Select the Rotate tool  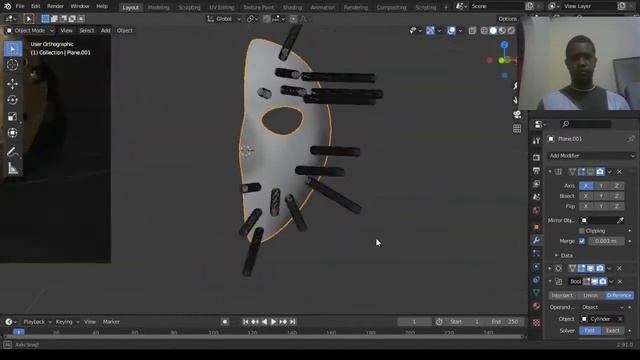point(13,100)
